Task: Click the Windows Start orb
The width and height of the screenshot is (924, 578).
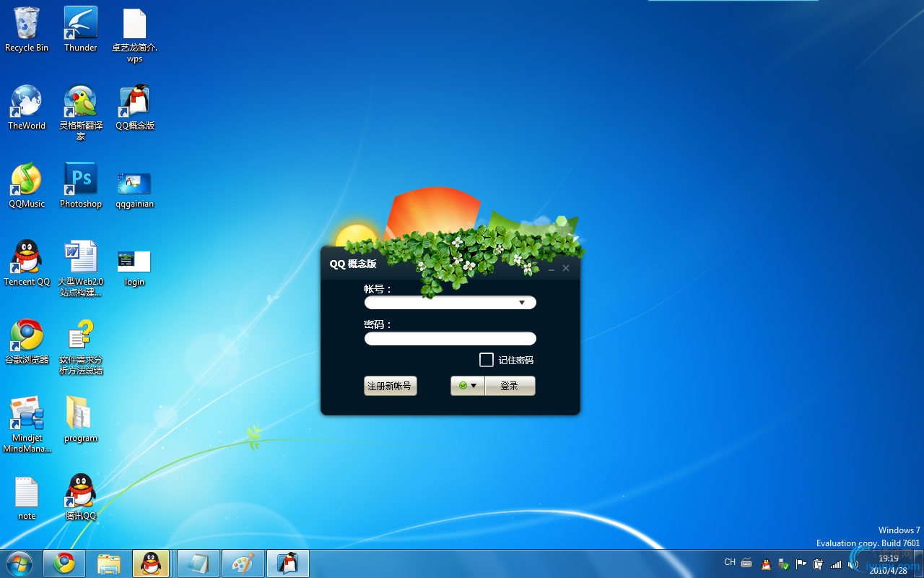Action: pyautogui.click(x=19, y=564)
